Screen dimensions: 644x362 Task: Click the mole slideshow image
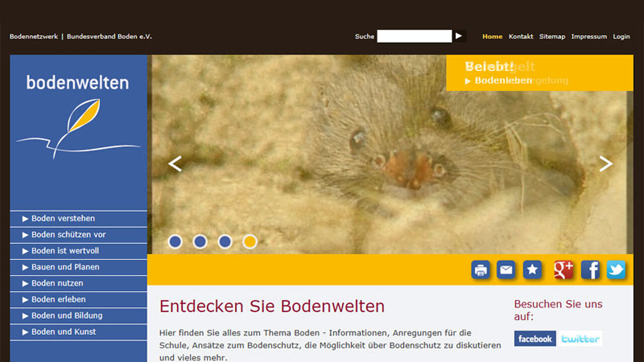(390, 154)
